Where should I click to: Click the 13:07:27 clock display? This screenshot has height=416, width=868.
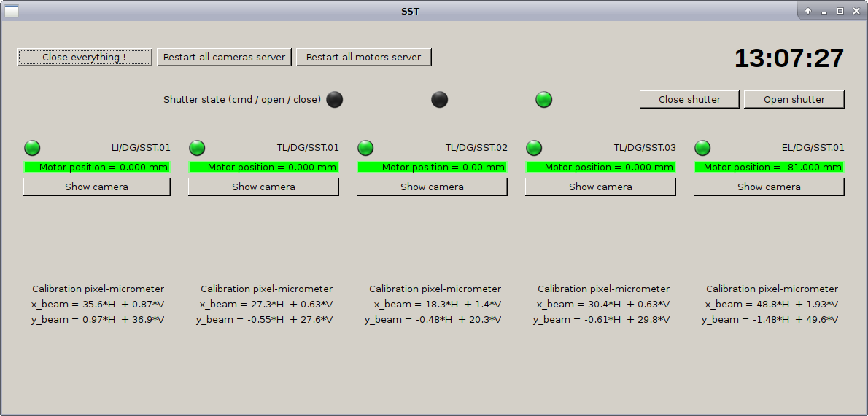click(788, 58)
